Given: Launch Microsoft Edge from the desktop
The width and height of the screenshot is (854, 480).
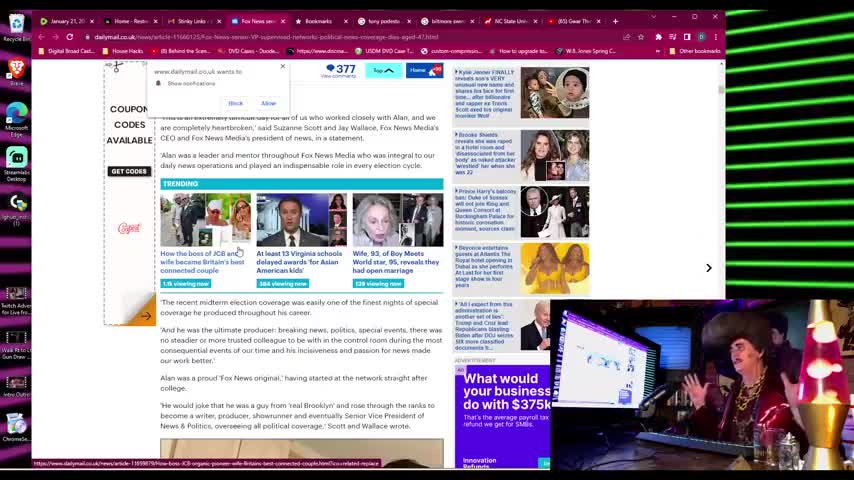Looking at the screenshot, I should (16, 119).
